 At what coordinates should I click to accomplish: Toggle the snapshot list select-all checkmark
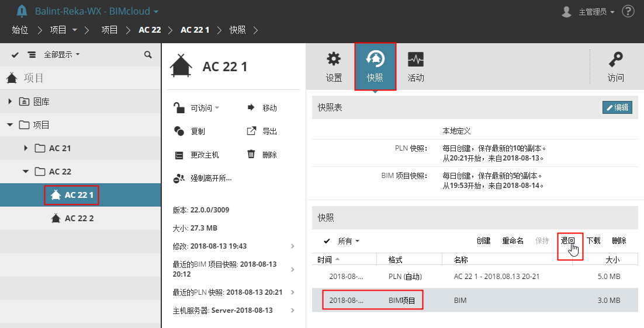pos(327,240)
